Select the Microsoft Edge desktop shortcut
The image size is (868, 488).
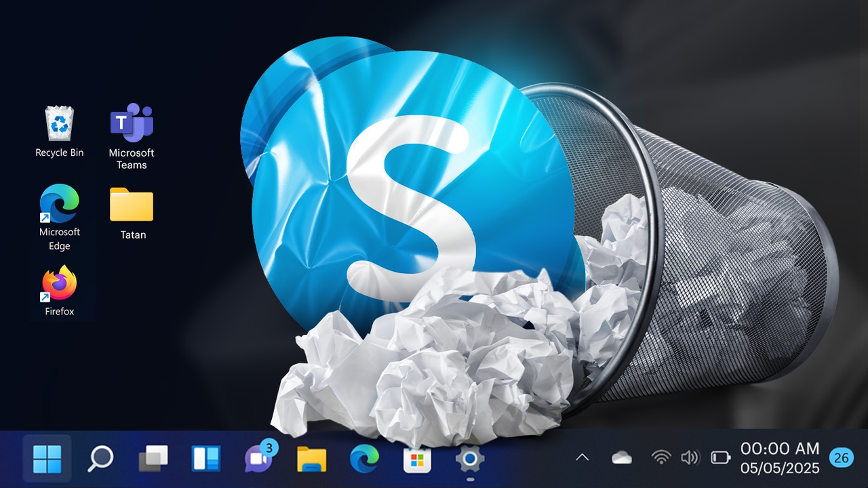pos(60,218)
